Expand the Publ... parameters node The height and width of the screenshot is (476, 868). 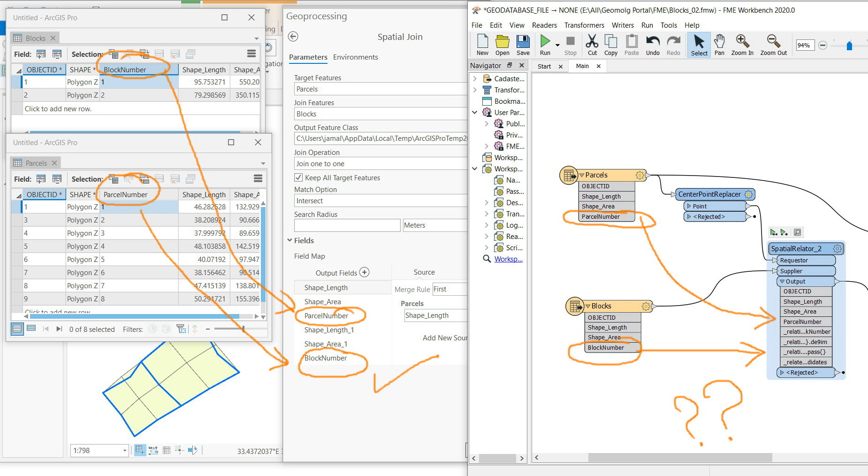tap(487, 124)
